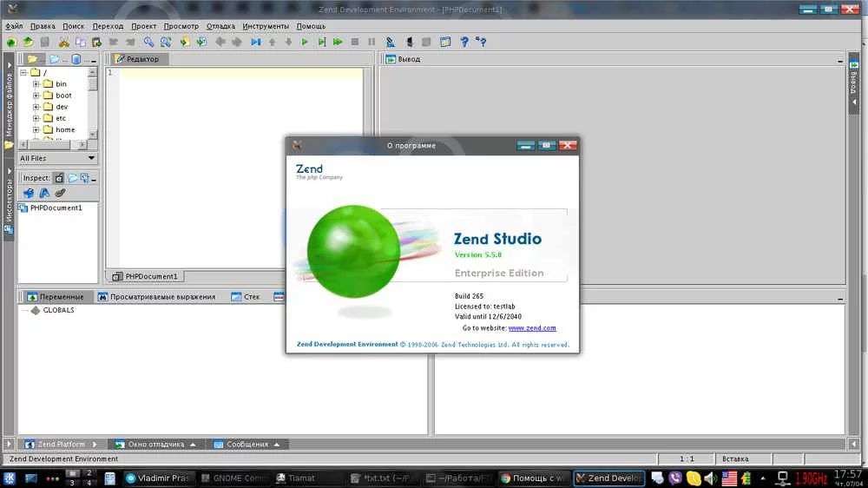Open the Правка menu
The image size is (868, 488).
coord(43,26)
